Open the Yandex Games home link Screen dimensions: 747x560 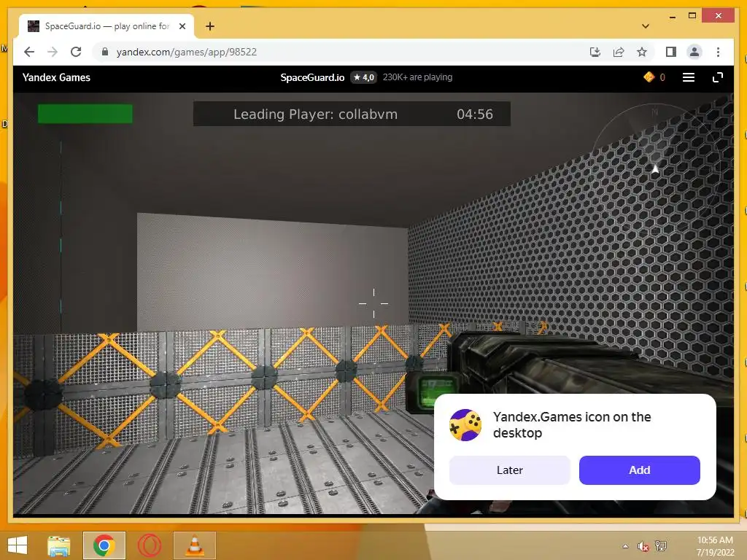pos(56,77)
